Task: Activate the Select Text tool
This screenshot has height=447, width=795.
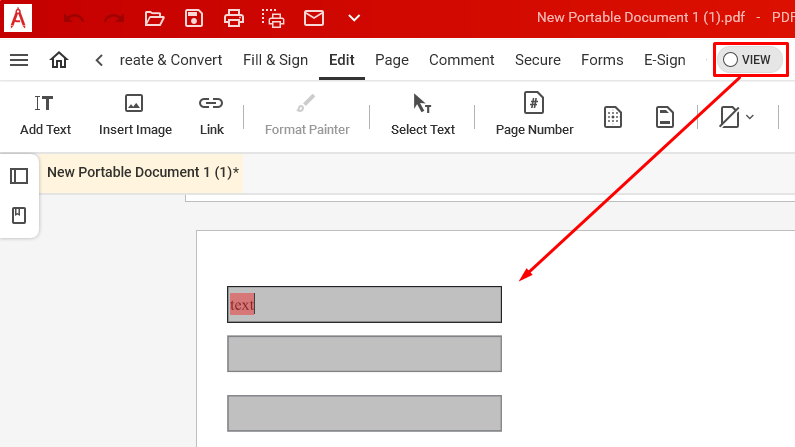Action: (423, 116)
